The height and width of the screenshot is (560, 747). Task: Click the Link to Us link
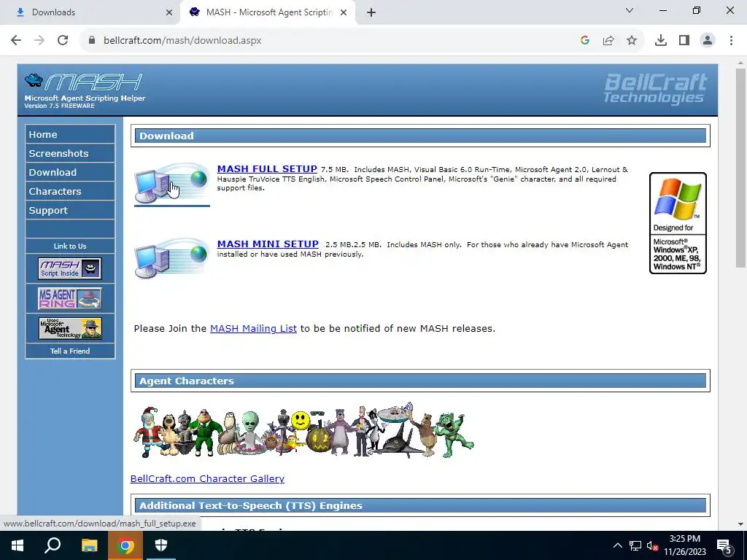[70, 246]
